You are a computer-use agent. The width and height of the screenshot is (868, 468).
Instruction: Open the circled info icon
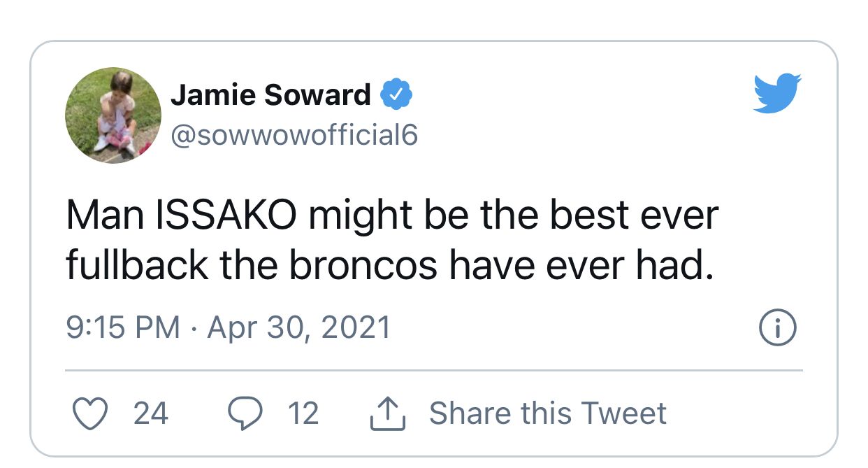778,328
